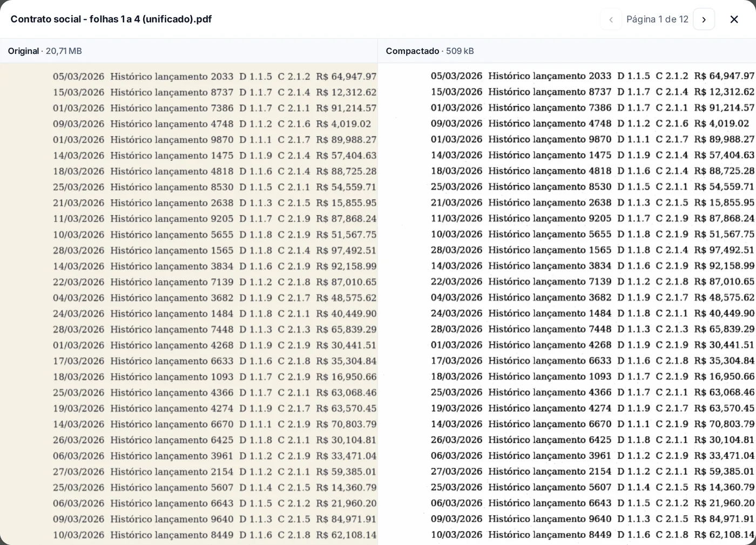The height and width of the screenshot is (545, 756).
Task: Select 'lançamento 5655' row in Original pane
Action: [x=215, y=235]
